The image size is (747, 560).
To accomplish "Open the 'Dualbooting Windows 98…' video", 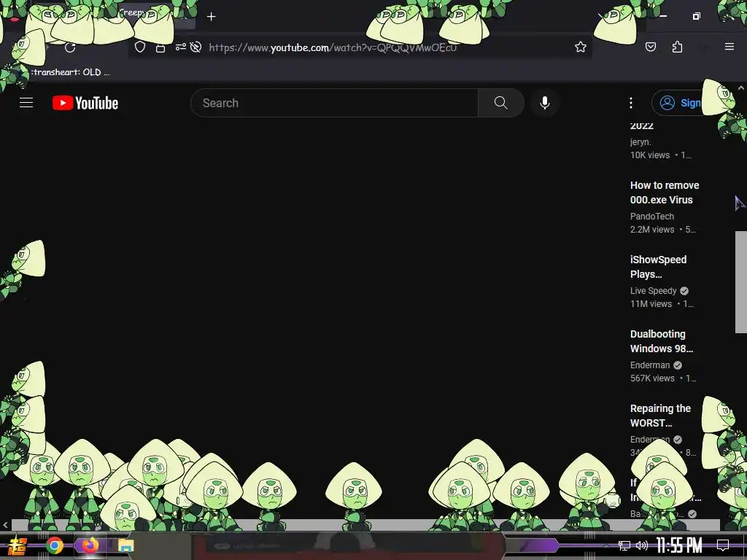I will (x=662, y=341).
